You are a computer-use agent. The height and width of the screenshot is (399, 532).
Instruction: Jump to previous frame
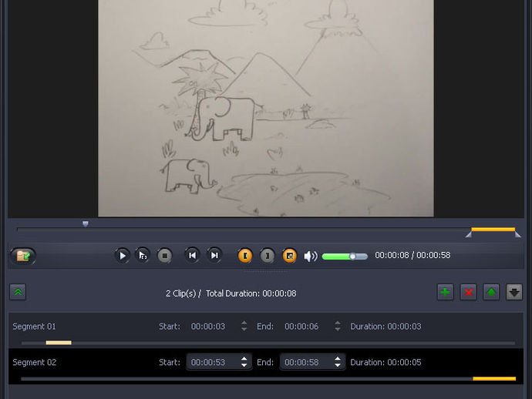click(x=192, y=255)
